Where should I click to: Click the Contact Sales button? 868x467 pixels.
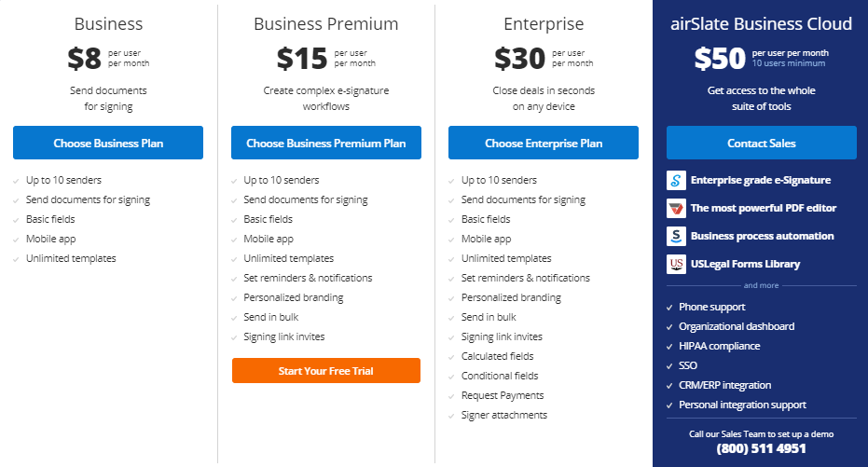click(761, 144)
